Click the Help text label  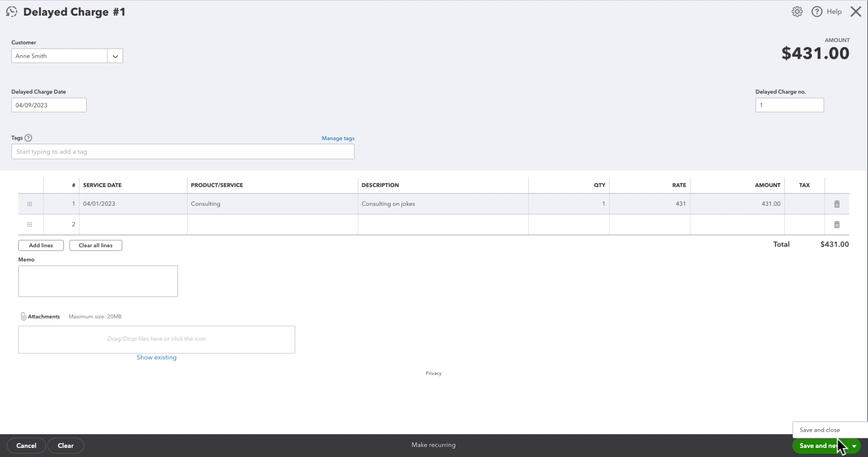pyautogui.click(x=834, y=12)
